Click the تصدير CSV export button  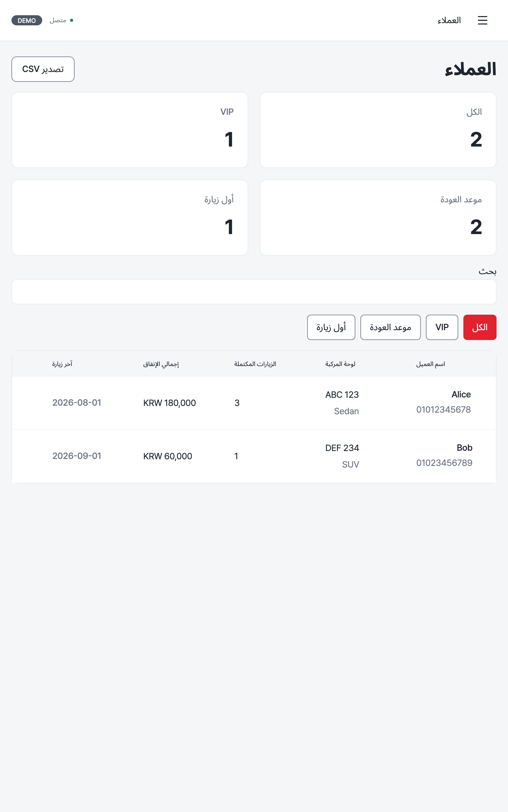[43, 69]
